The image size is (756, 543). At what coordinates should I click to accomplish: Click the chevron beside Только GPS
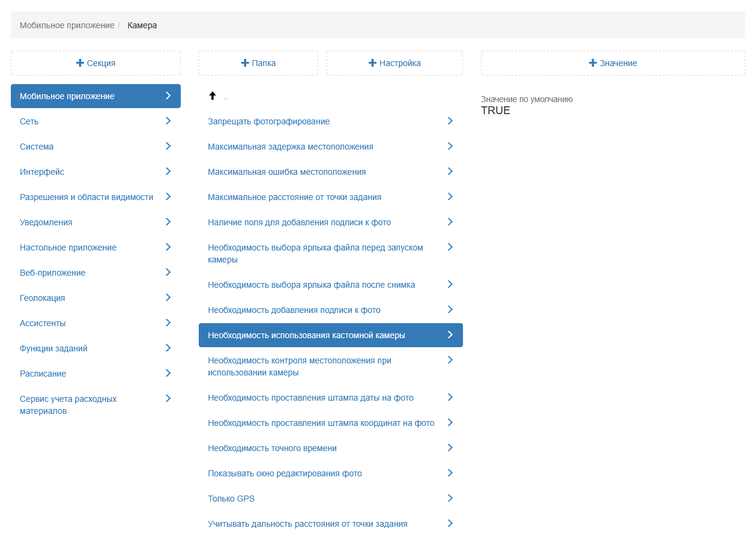[x=450, y=499]
